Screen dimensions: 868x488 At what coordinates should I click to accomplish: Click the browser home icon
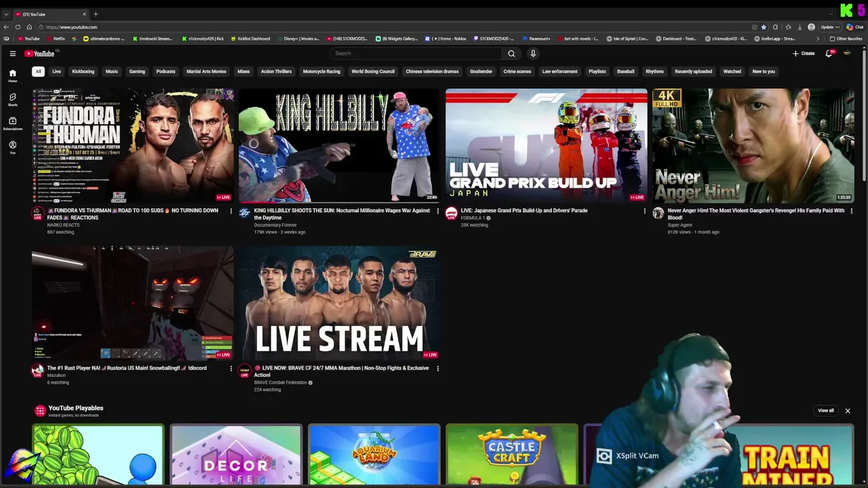[x=29, y=27]
